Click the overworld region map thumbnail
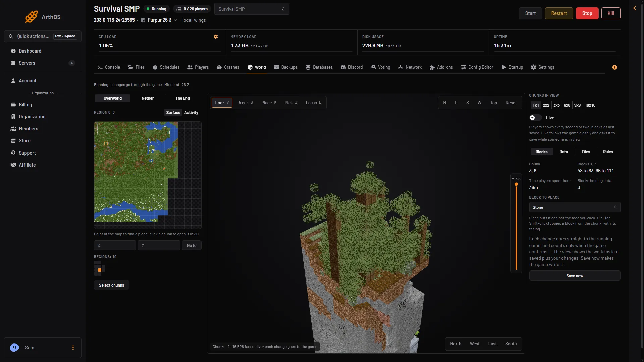Viewport: 644px width, 362px height. pyautogui.click(x=148, y=175)
